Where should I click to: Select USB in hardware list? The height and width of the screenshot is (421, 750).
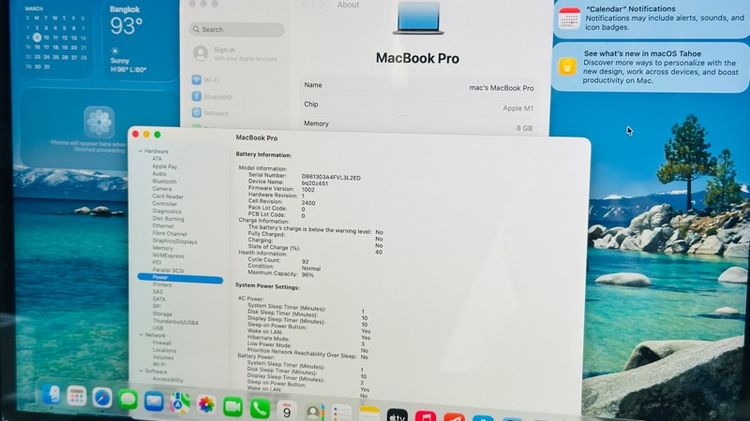pos(158,328)
